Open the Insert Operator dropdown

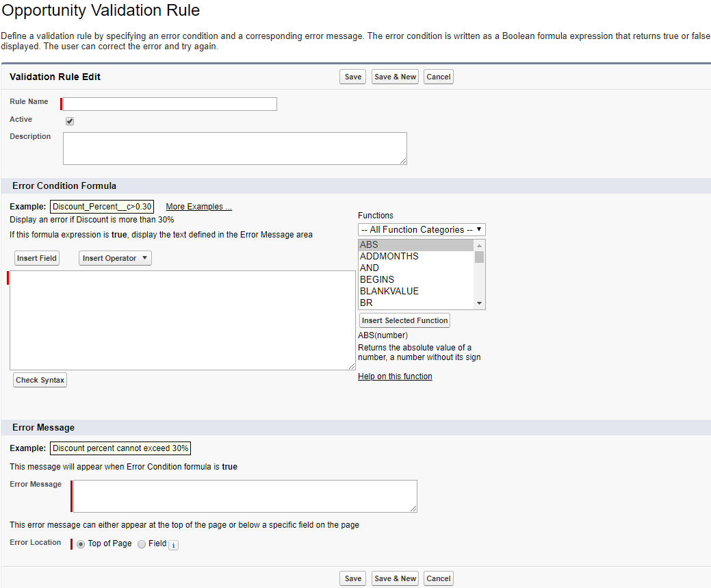(x=114, y=258)
